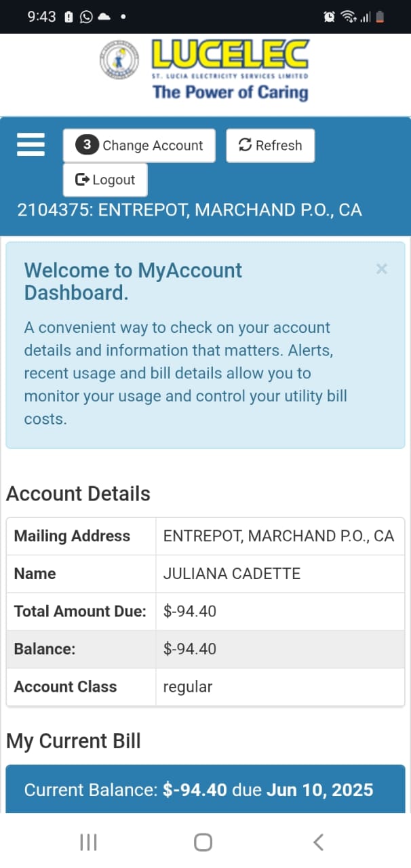Open Android recent apps view
411x868 pixels.
89,842
